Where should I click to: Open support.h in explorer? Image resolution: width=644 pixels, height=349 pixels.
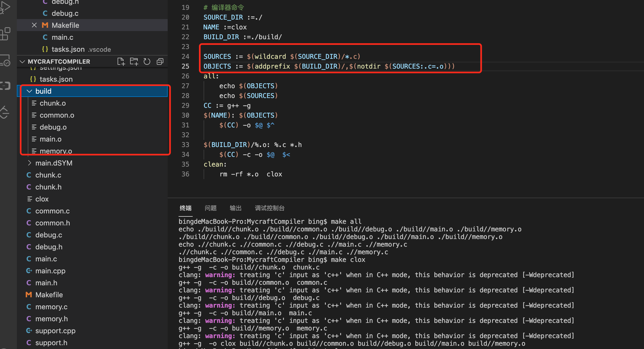tap(92, 343)
